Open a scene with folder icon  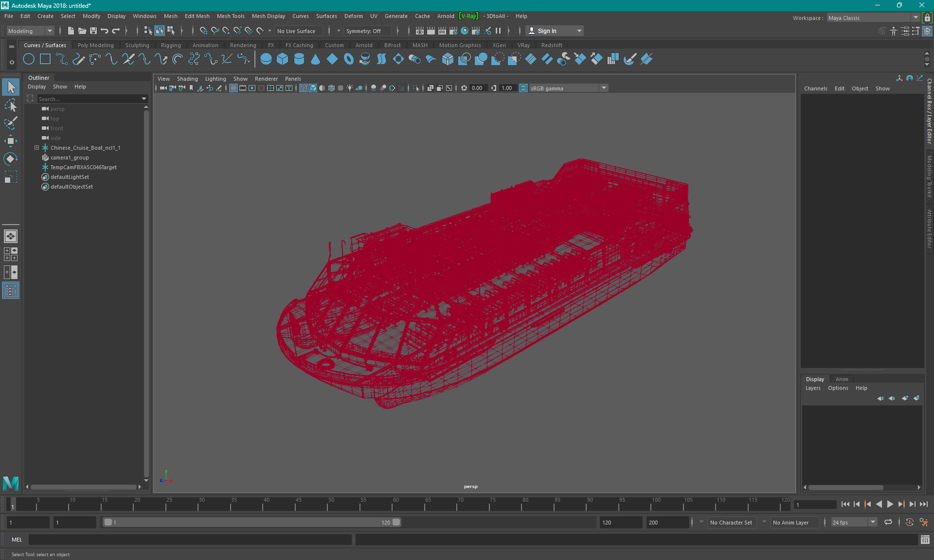click(82, 31)
